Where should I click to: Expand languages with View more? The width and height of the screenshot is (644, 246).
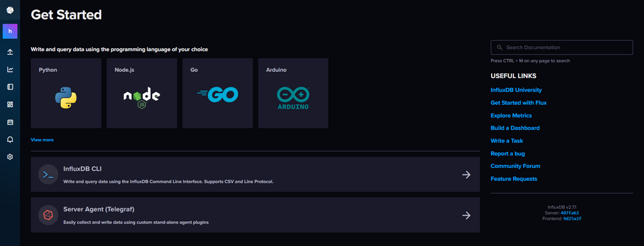(42, 140)
